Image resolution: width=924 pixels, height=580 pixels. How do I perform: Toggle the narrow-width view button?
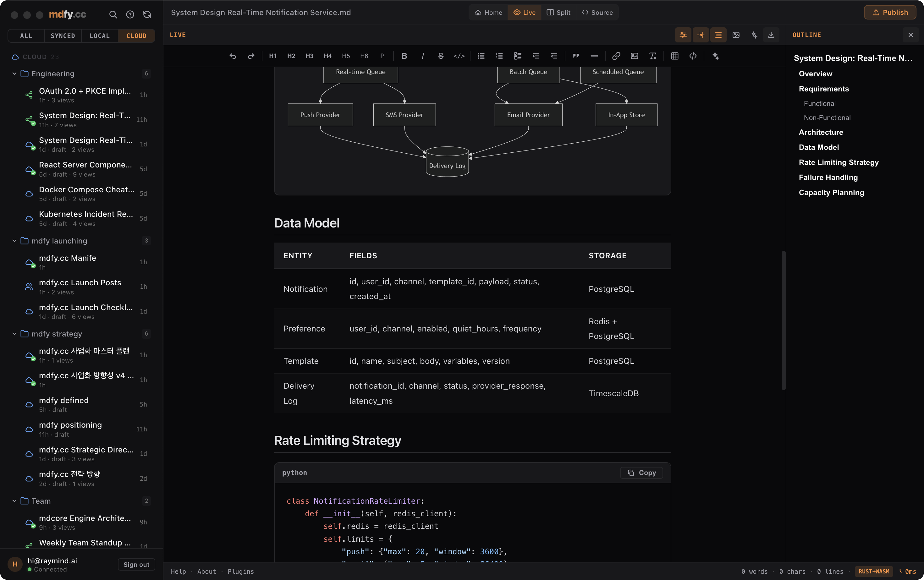coord(701,35)
